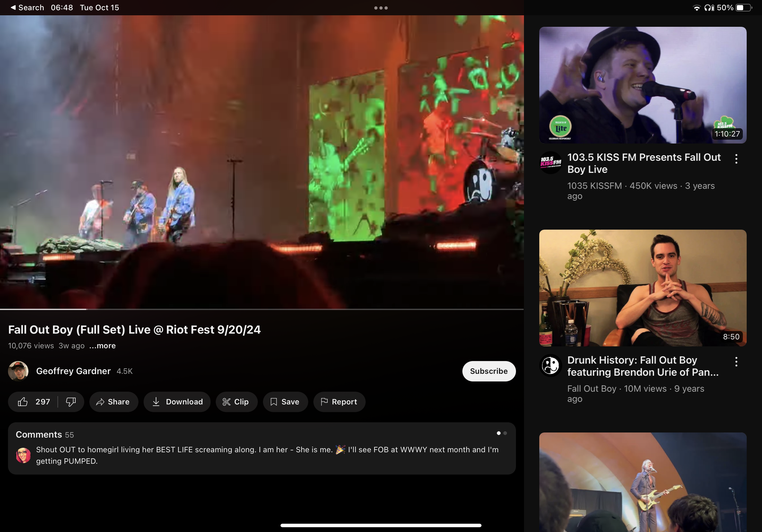Open '103.5 KISS FM Presents Fall Out Boy Live' title
This screenshot has height=532, width=762.
[644, 163]
